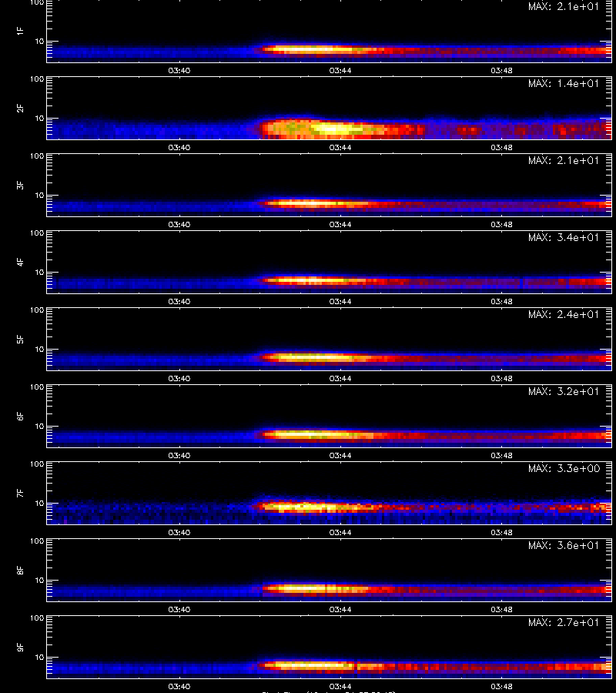Select 'MAX: 3.4e+01' text in panel 4F
The width and height of the screenshot is (616, 693).
pyautogui.click(x=564, y=237)
